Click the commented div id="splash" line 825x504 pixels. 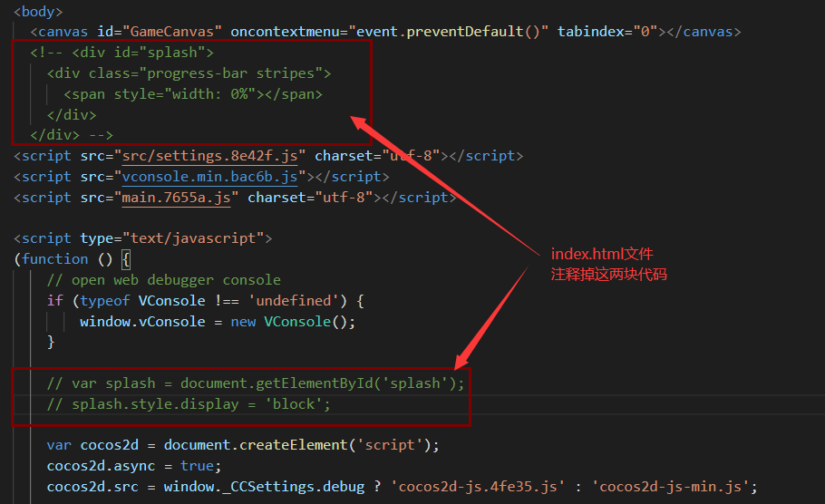[122, 53]
